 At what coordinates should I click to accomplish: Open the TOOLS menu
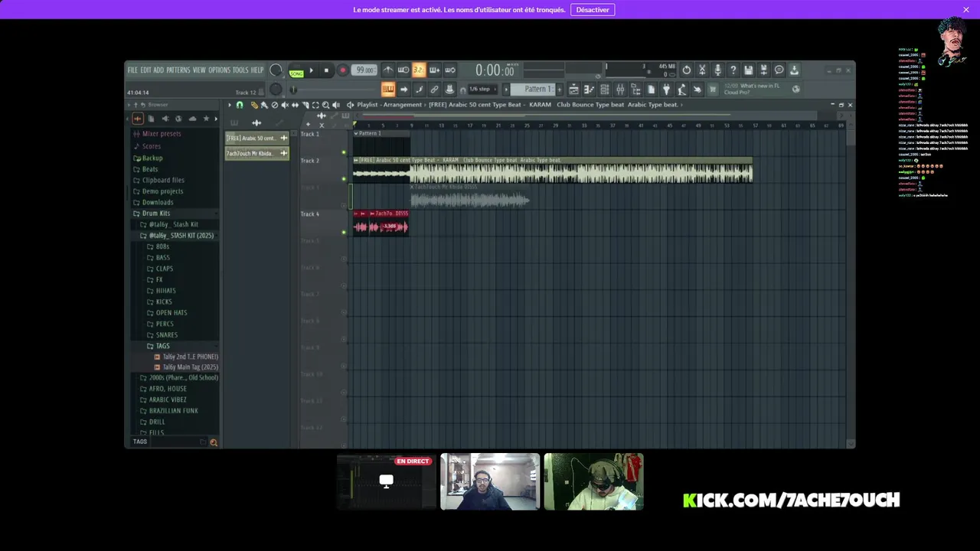coord(240,70)
